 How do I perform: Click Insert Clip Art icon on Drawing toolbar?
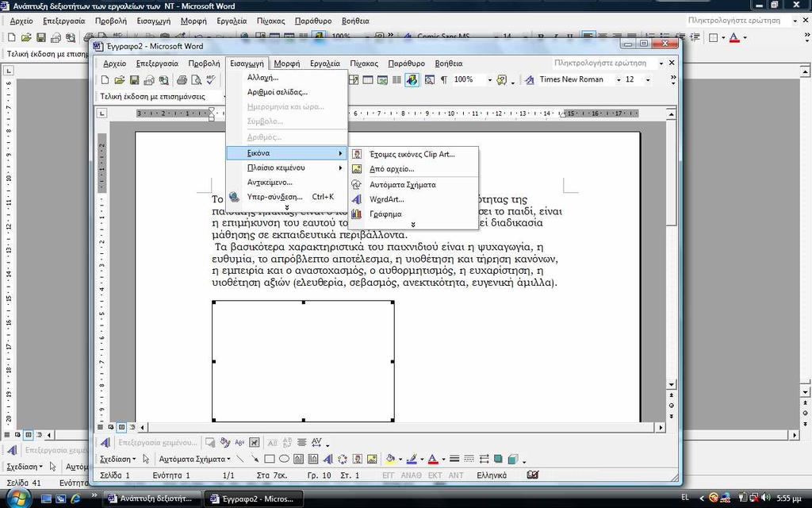pos(358,459)
